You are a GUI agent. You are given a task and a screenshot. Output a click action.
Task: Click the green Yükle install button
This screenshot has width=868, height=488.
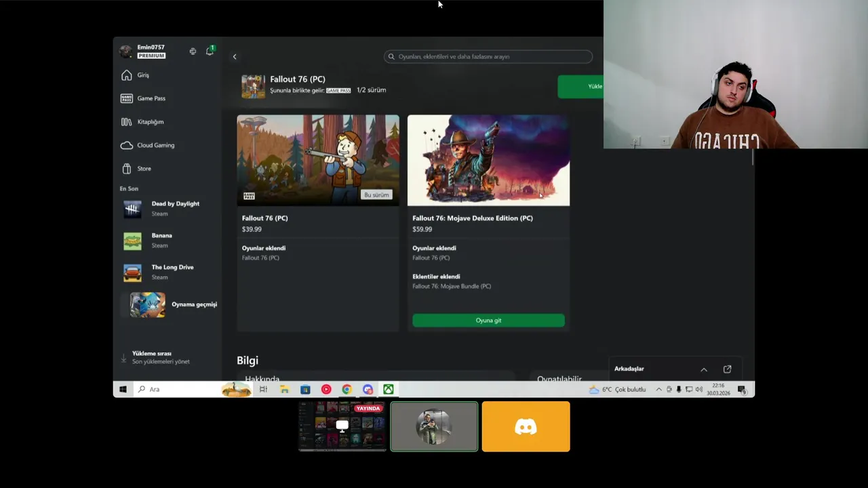click(580, 87)
